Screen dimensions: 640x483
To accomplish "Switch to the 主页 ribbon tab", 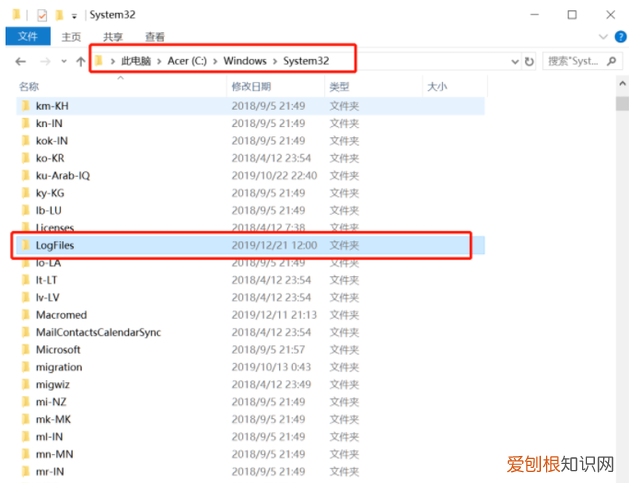I will click(x=71, y=37).
